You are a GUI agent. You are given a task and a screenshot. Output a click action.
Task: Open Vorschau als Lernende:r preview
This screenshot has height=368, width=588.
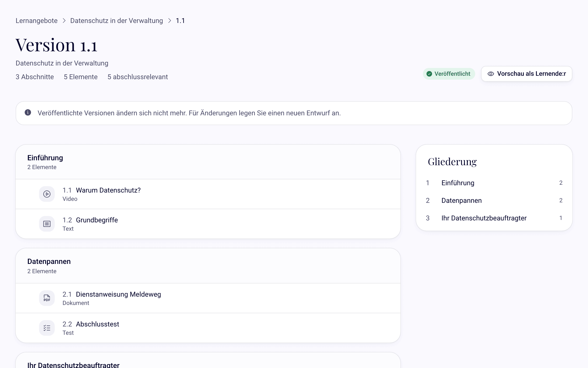526,74
